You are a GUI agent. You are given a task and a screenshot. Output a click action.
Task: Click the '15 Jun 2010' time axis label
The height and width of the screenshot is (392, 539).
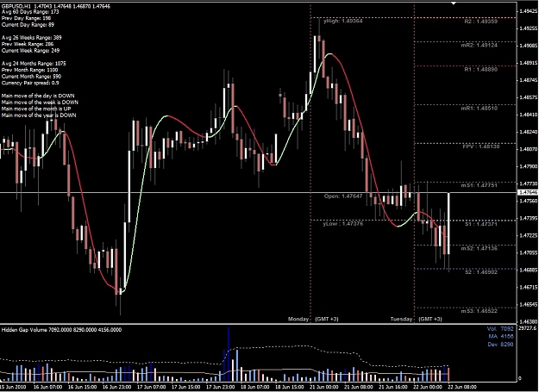pos(15,387)
